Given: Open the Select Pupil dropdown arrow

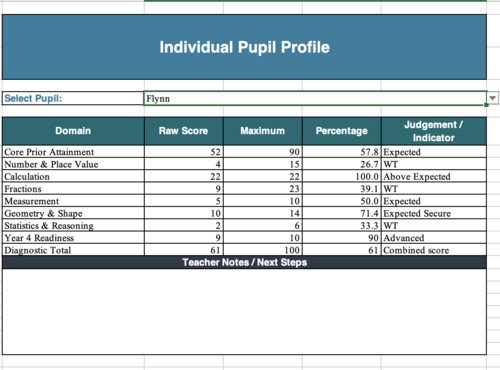Looking at the screenshot, I should point(493,98).
